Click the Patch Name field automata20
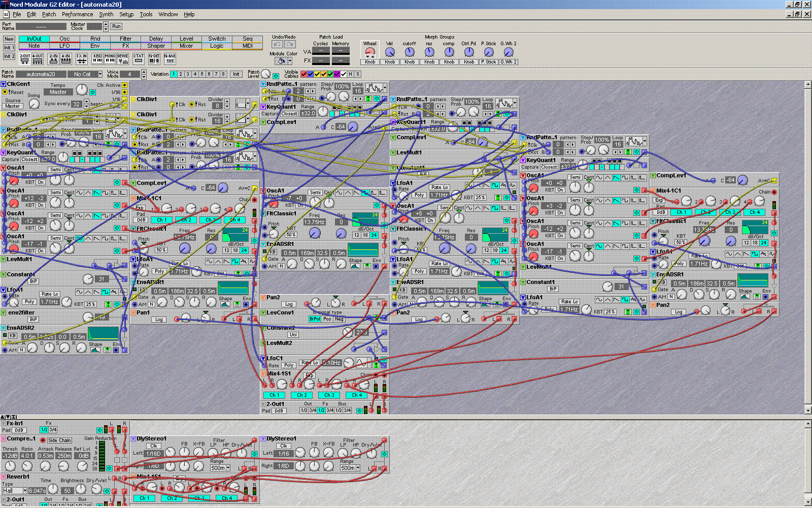The height and width of the screenshot is (508, 812). coord(41,74)
